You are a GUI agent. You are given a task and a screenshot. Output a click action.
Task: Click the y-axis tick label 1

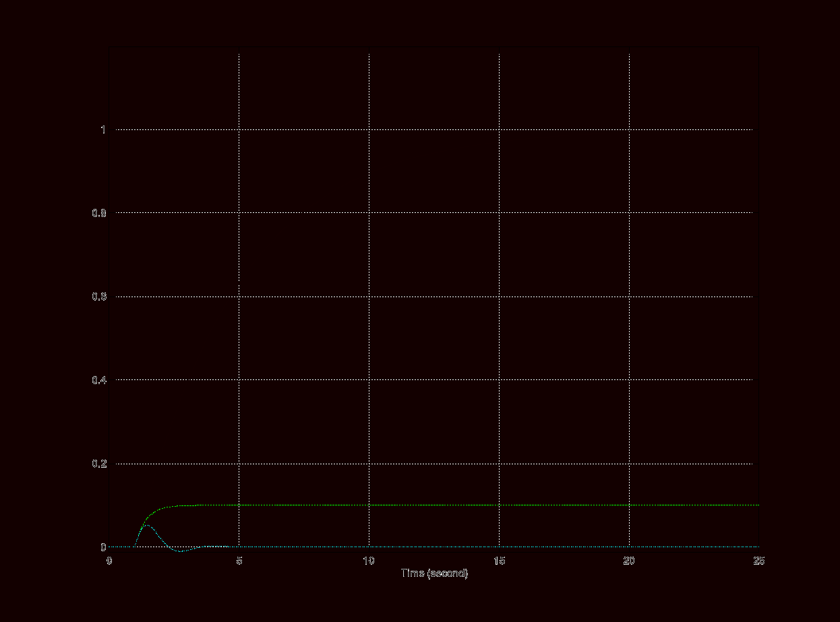point(103,129)
